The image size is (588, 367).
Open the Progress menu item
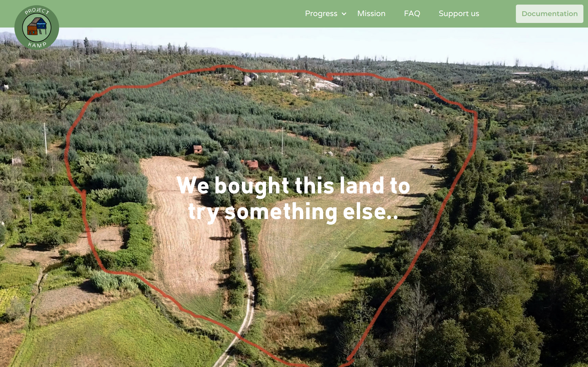pyautogui.click(x=321, y=14)
